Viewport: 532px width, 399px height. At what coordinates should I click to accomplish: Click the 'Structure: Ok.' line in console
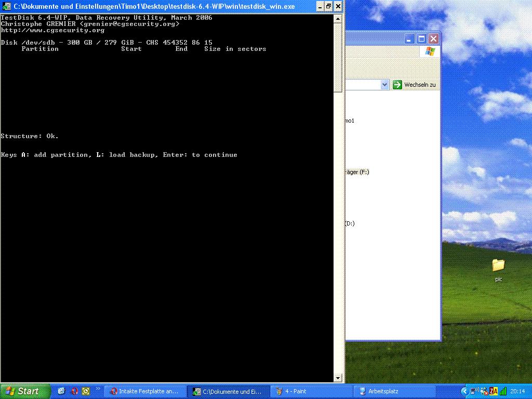click(x=30, y=136)
